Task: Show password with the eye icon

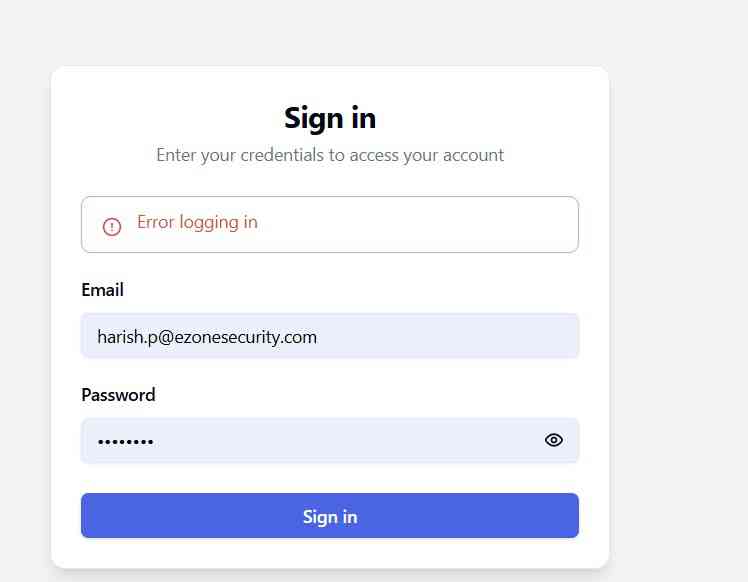Action: point(554,440)
